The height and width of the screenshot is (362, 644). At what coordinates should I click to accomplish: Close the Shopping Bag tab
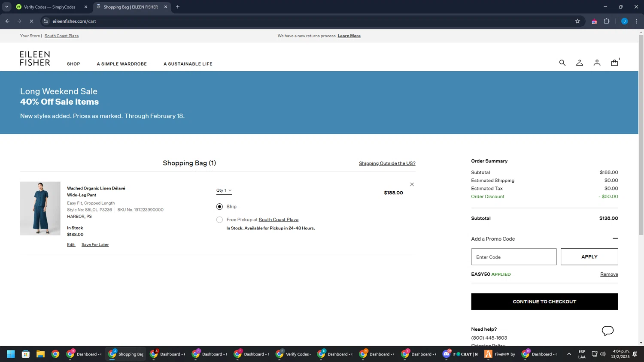166,7
